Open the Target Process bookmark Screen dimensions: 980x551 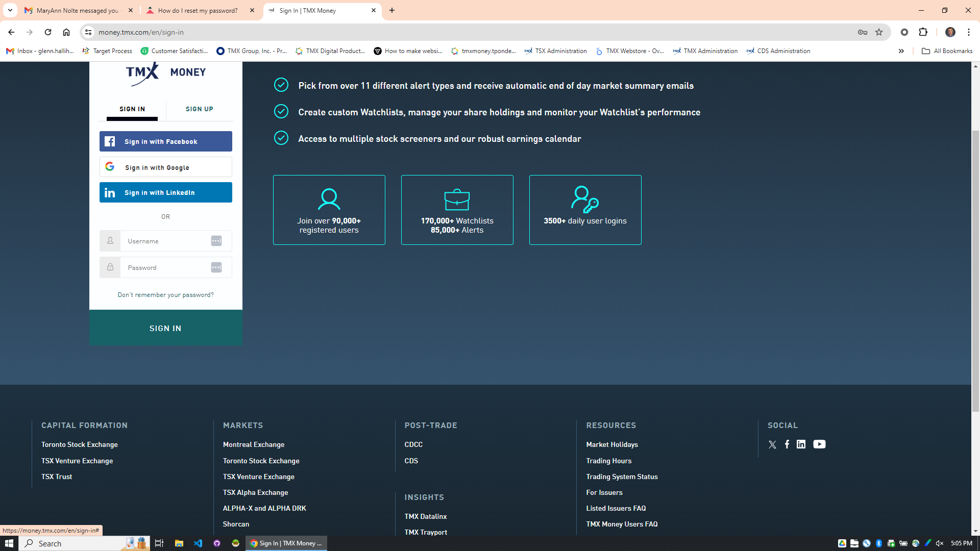click(107, 51)
